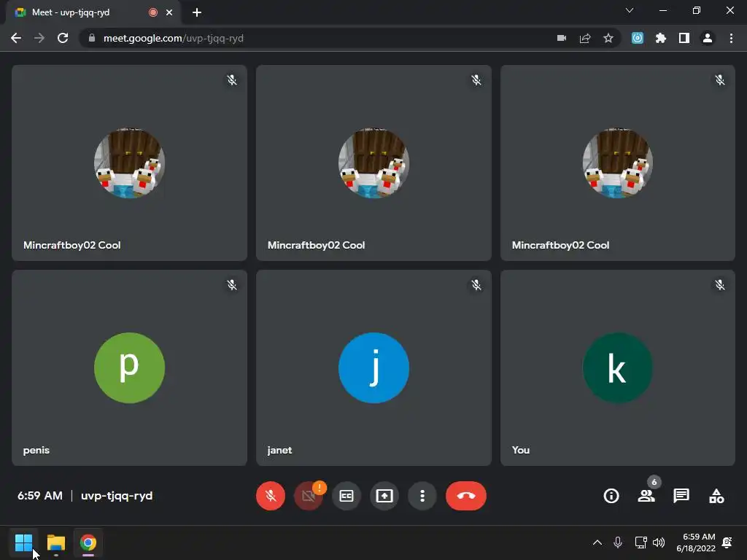Go back with the browser back arrow
Screen dimensions: 747x560
pyautogui.click(x=16, y=38)
